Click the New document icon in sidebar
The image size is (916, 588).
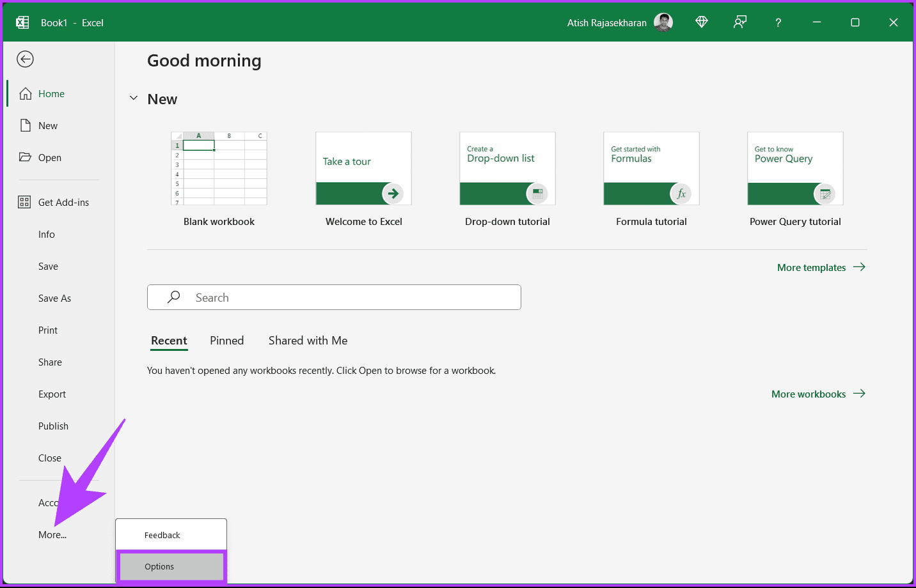click(x=26, y=125)
